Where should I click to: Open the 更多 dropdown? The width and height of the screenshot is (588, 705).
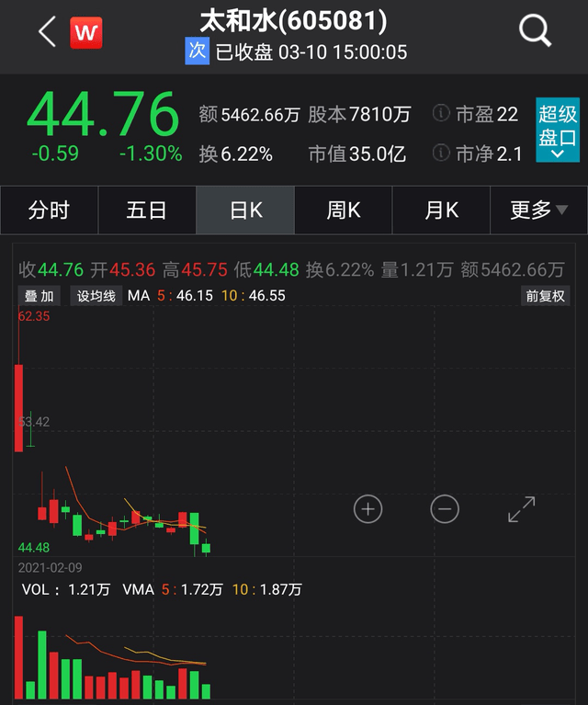click(538, 210)
